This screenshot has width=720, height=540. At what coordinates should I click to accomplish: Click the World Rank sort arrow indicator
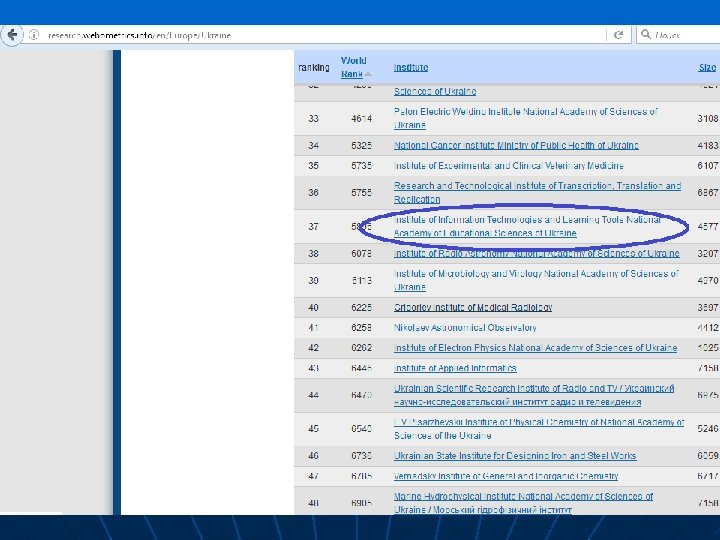point(368,74)
